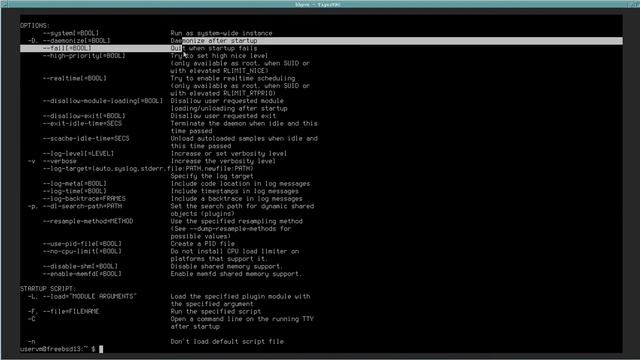Select the "--daemonize[=BOOL]" option
Viewport: 640px width, 360px height.
pyautogui.click(x=76, y=41)
